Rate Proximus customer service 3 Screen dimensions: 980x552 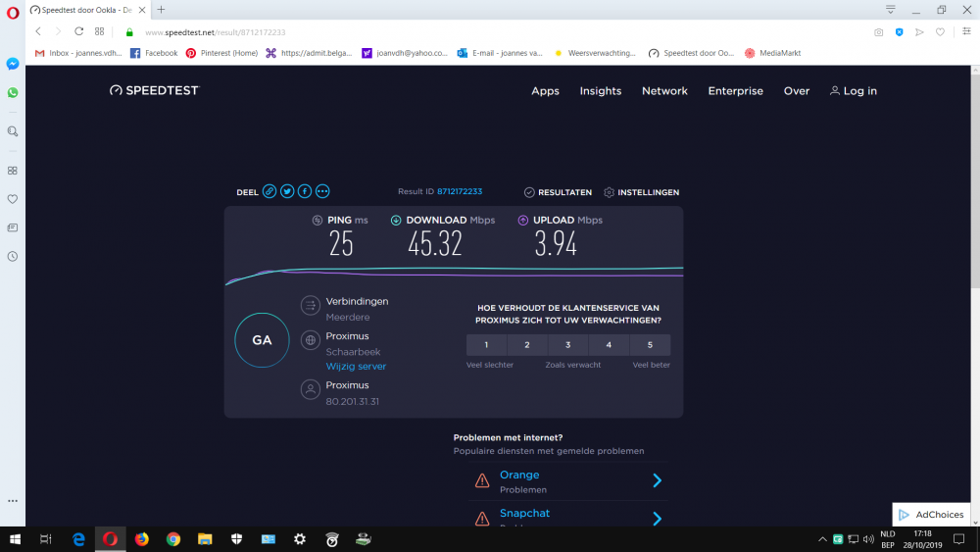coord(568,344)
